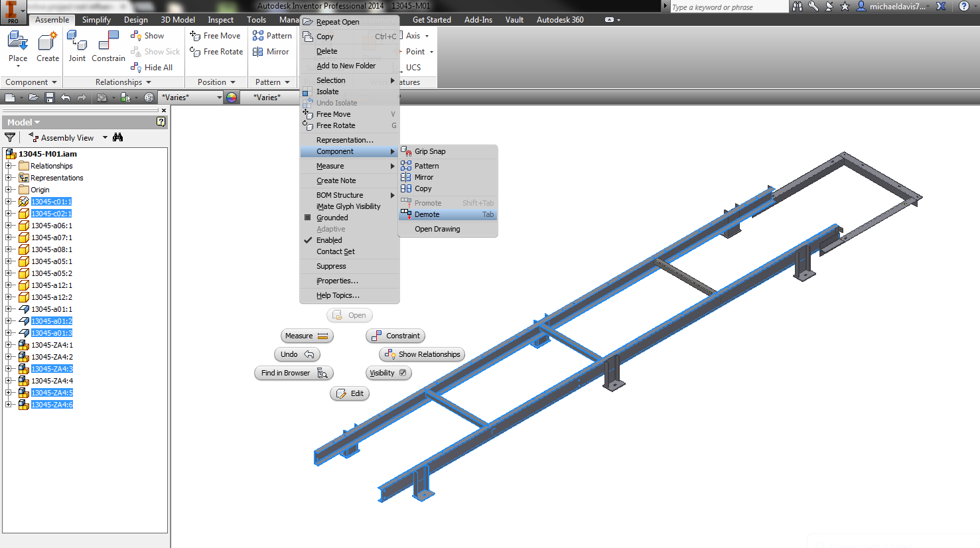Choose Demote from the Component submenu

click(448, 214)
